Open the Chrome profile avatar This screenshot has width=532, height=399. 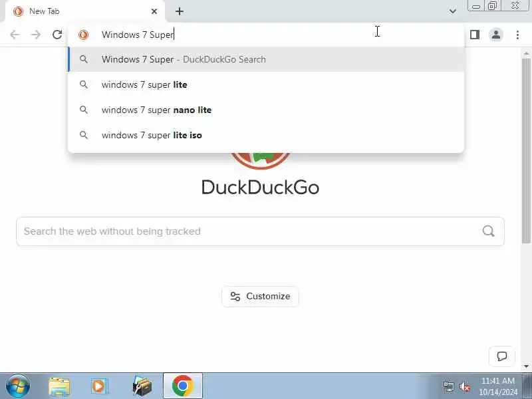point(496,35)
